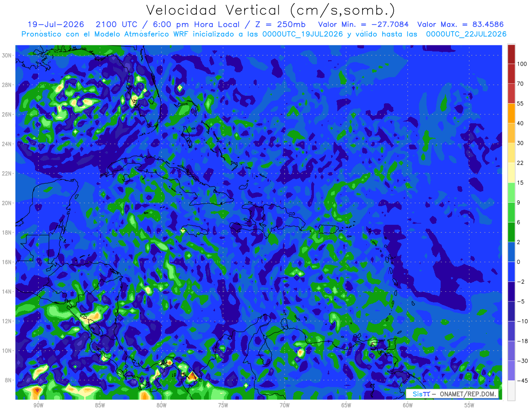Viewport: 532px width, 411px height.
Task: Click the colorbar label '-18'
Action: 522,341
